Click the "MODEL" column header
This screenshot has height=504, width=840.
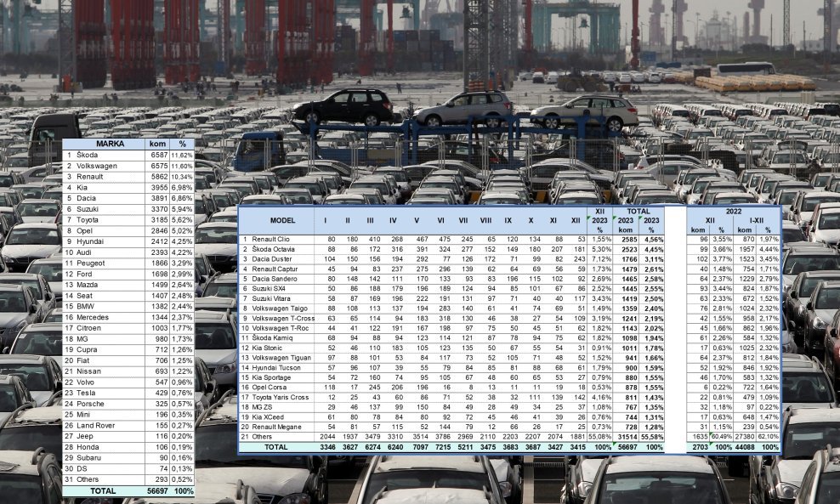(282, 220)
